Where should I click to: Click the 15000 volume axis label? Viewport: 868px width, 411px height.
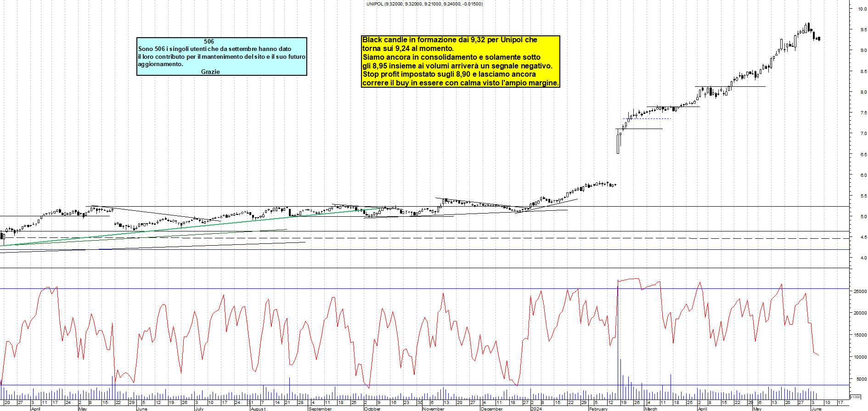click(860, 335)
